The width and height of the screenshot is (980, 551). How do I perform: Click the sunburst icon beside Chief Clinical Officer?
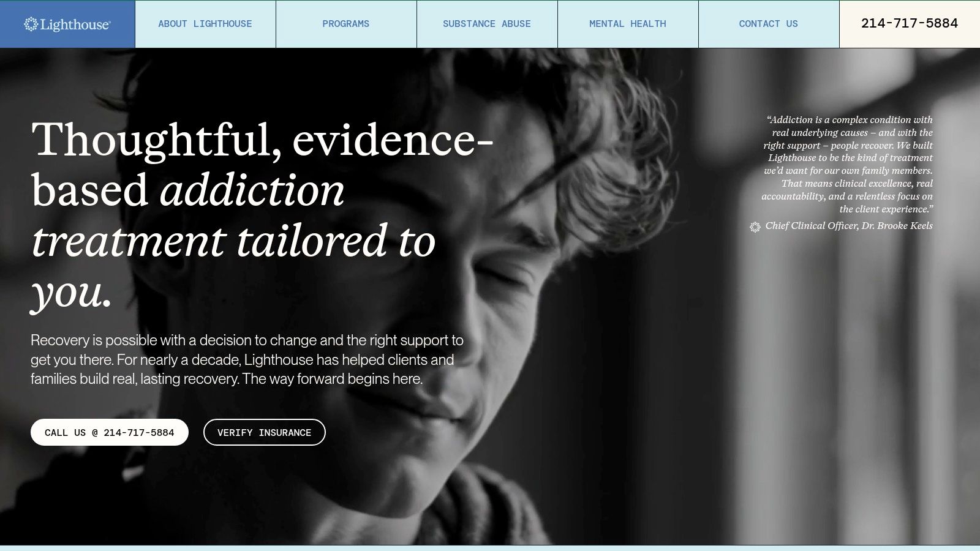click(x=755, y=227)
